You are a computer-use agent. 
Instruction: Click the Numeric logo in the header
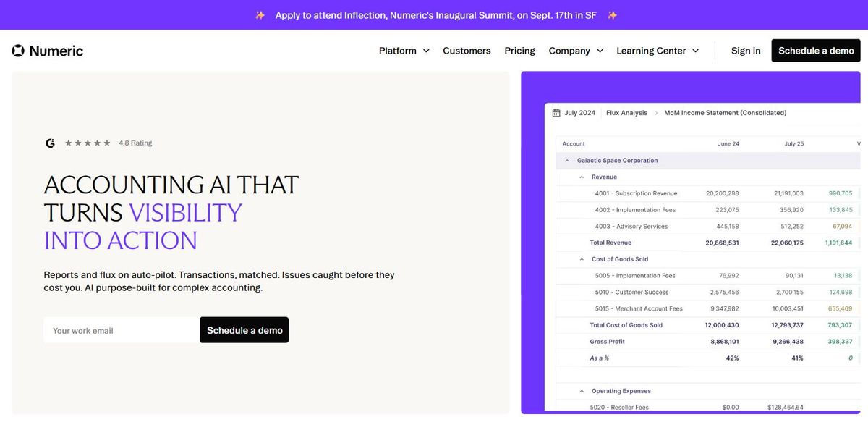[x=48, y=51]
